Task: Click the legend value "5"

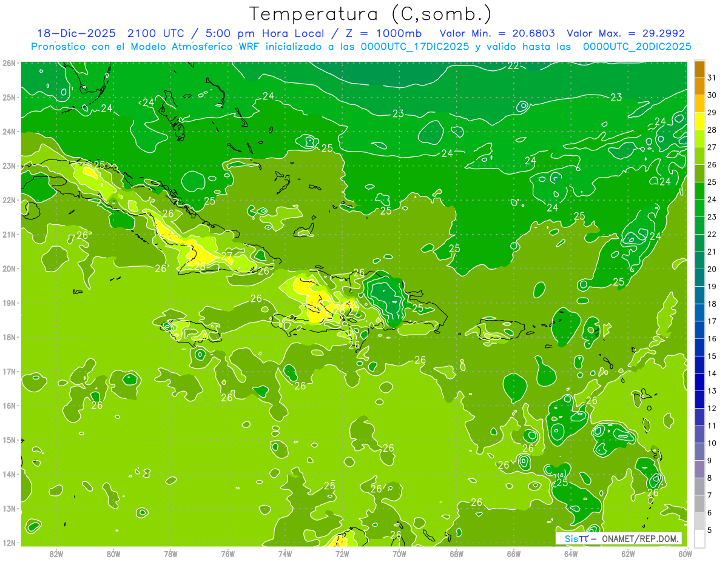Action: pos(709,530)
